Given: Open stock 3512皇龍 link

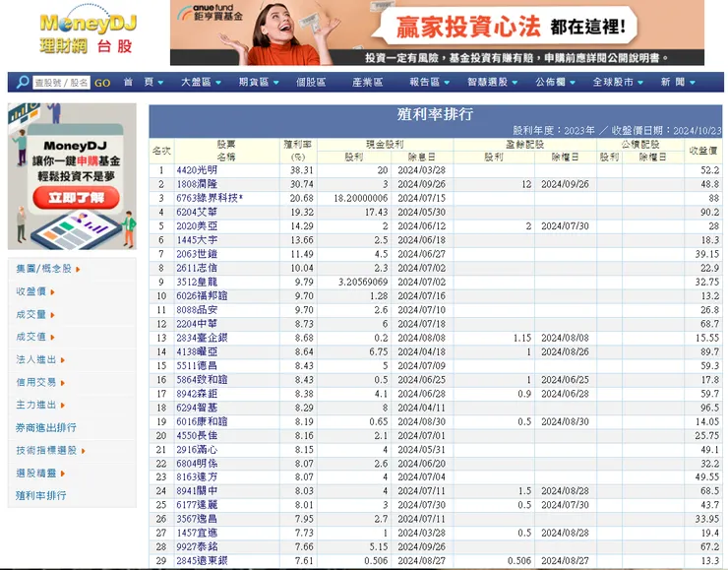Looking at the screenshot, I should (197, 282).
